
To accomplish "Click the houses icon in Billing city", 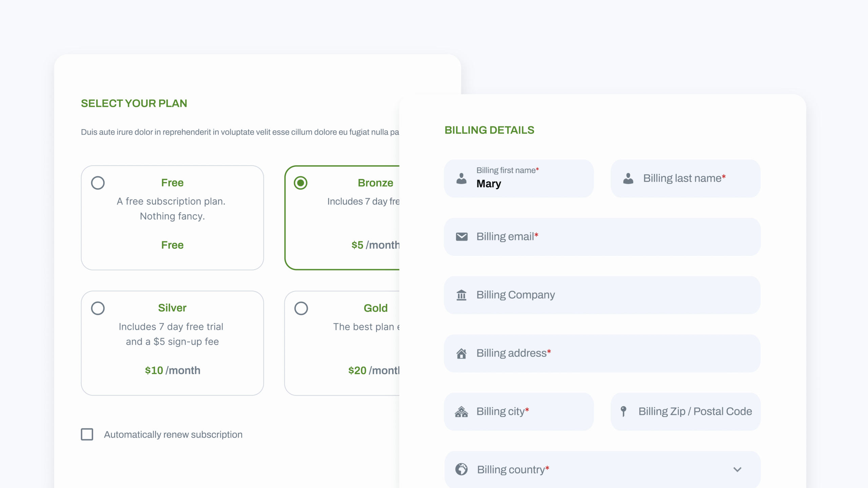I will click(x=461, y=411).
